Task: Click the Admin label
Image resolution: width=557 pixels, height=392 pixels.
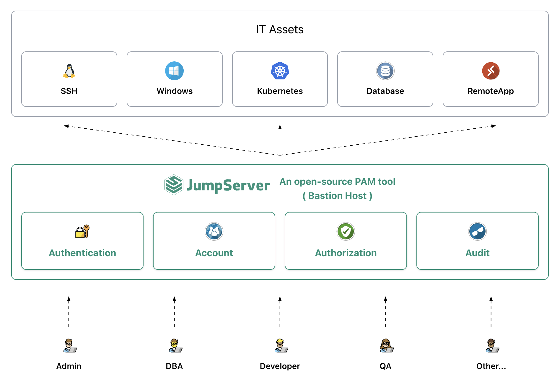Action: [x=69, y=366]
